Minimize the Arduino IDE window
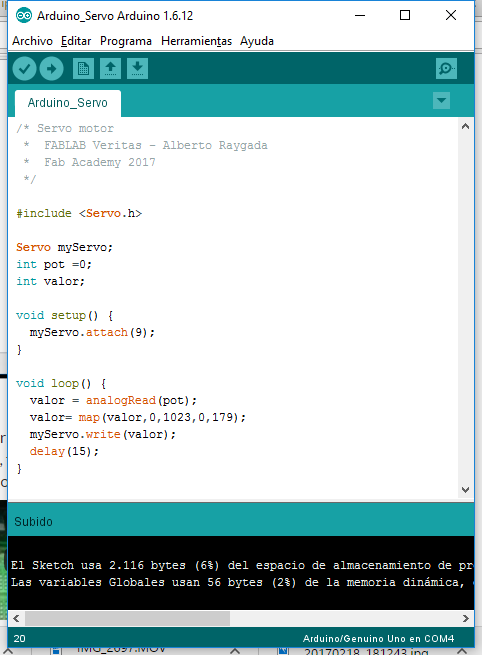The height and width of the screenshot is (655, 482). [x=360, y=15]
